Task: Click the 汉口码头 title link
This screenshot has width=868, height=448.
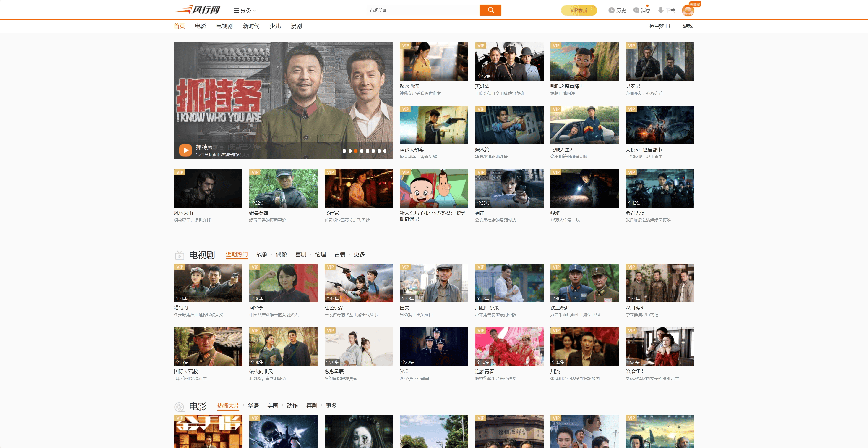Action: [x=635, y=308]
